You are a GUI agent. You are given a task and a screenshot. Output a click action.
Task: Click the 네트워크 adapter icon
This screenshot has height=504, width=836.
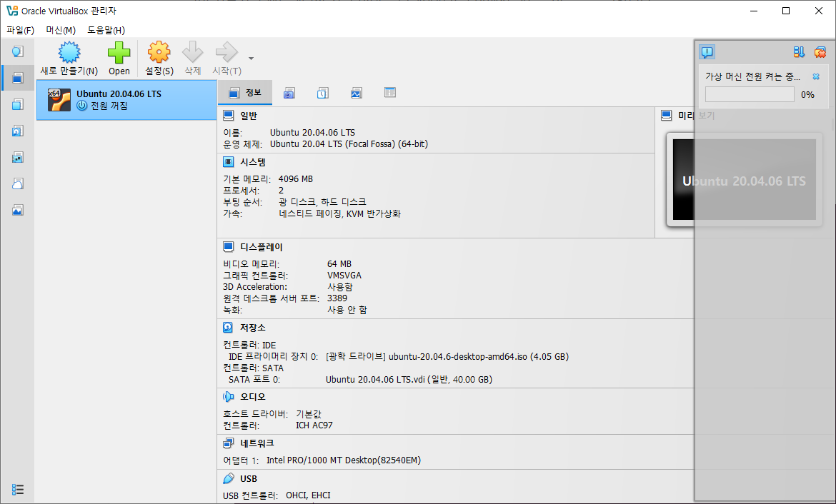coord(228,443)
